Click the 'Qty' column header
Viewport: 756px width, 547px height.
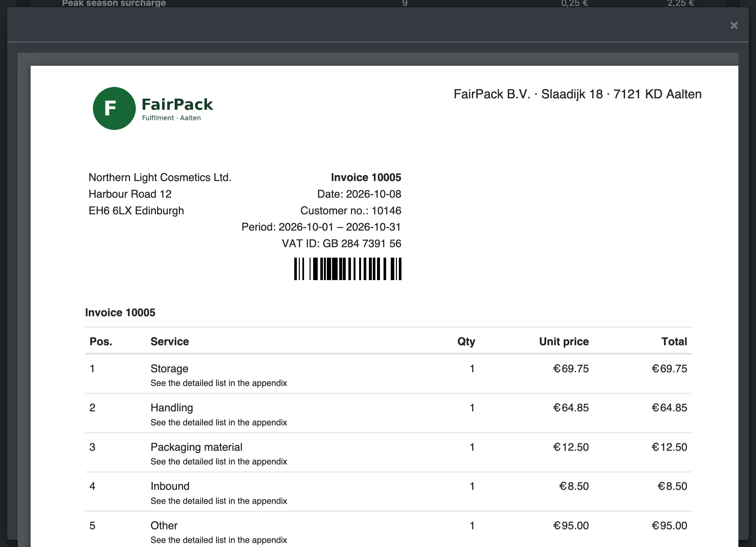click(x=466, y=342)
